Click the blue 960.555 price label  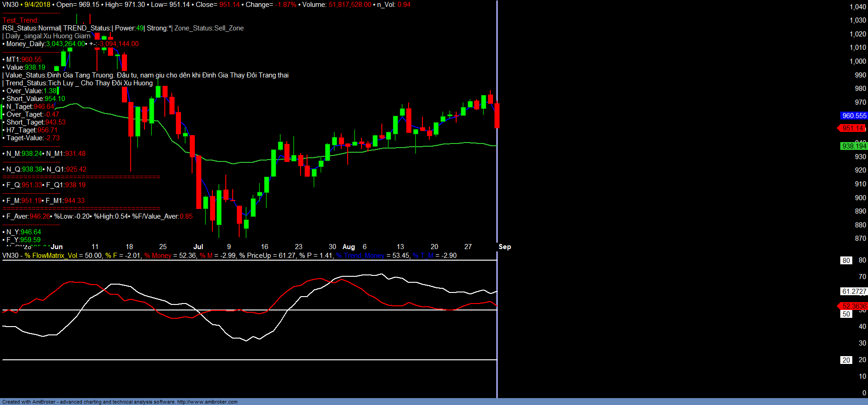click(x=854, y=116)
